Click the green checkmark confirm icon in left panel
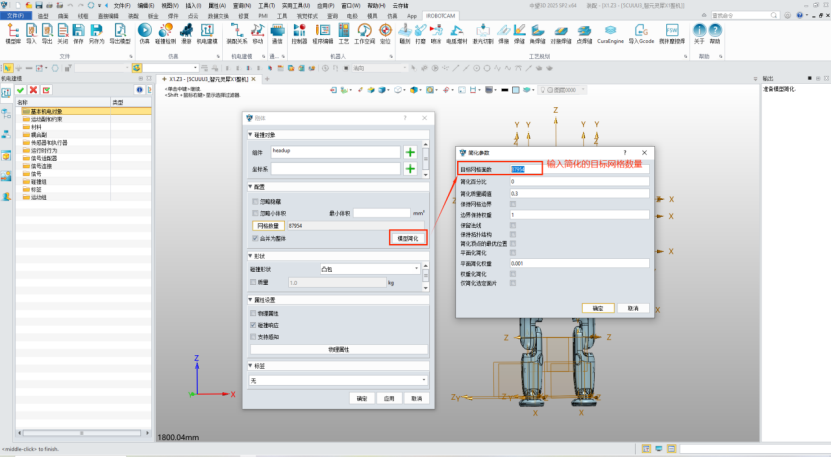The image size is (831, 457). [20, 91]
